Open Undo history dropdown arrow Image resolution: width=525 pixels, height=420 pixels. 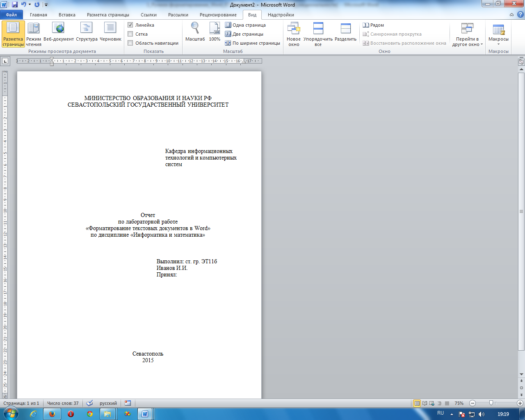tap(30, 5)
